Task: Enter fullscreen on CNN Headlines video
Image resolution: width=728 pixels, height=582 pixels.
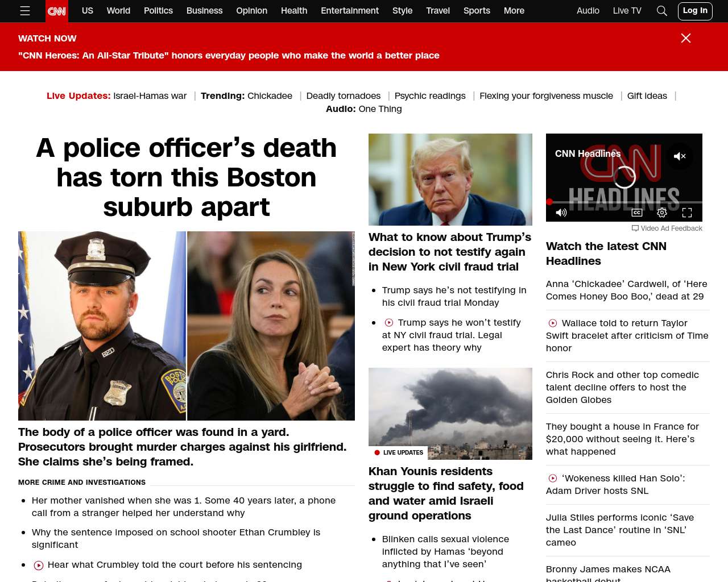Action: pyautogui.click(x=687, y=213)
